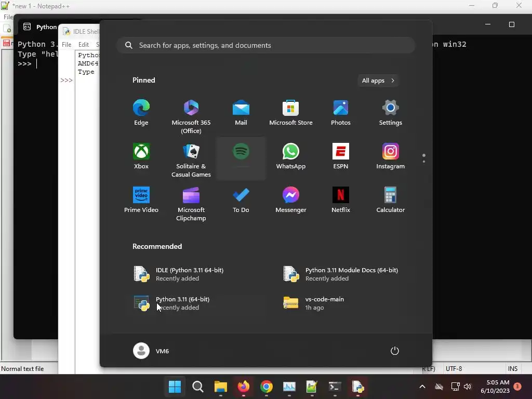Launch the Xbox app
532x399 pixels.
141,156
